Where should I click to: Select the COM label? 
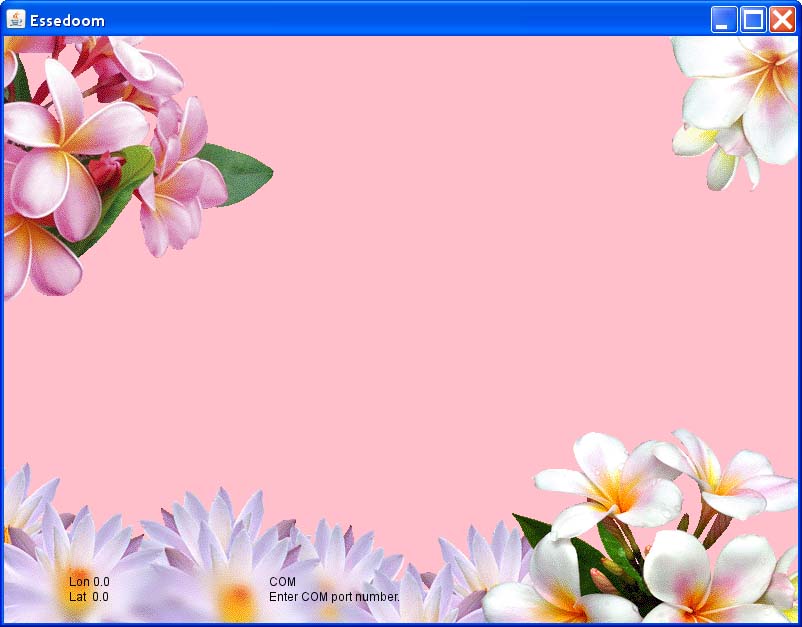click(x=282, y=581)
